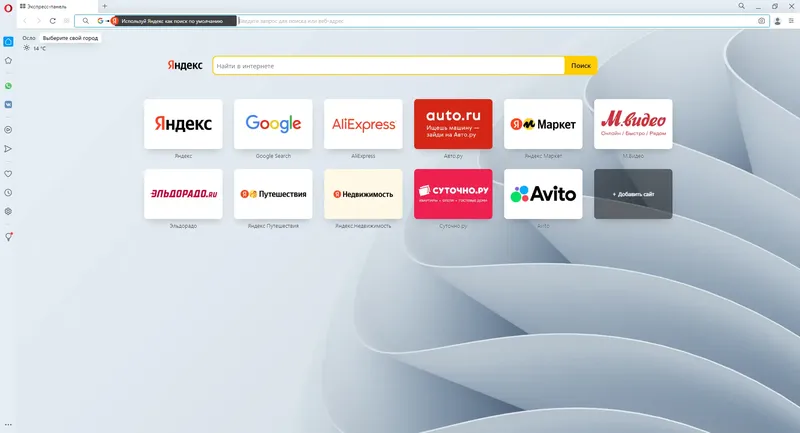Viewport: 800px width, 433px height.
Task: Open the Avito tile
Action: (x=543, y=194)
